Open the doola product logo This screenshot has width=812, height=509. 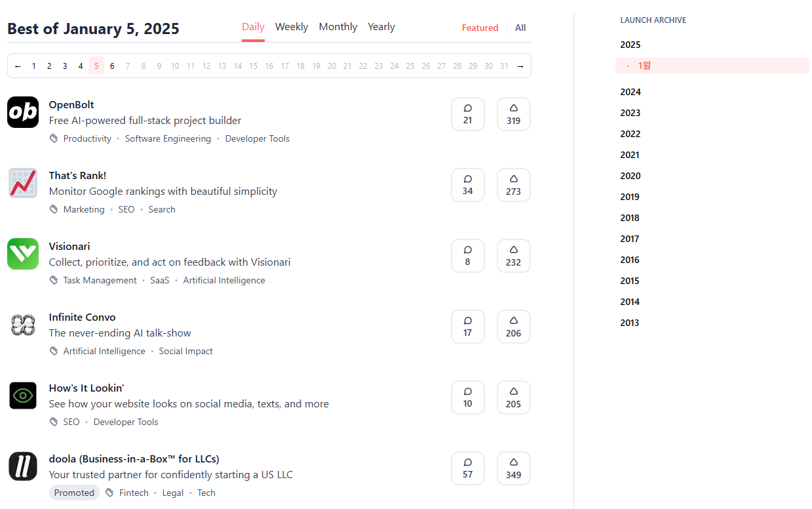click(23, 466)
